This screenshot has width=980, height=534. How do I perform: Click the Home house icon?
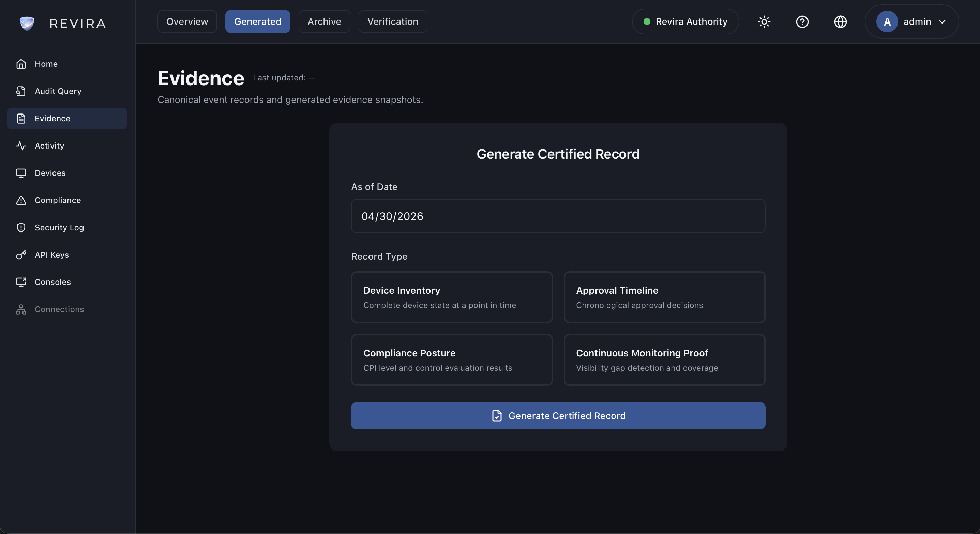pyautogui.click(x=21, y=64)
